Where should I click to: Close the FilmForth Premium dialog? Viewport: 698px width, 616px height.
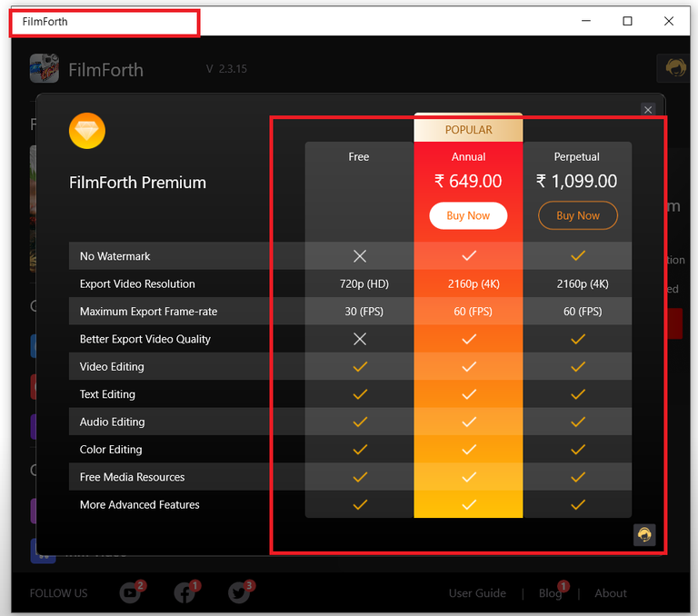coord(648,110)
